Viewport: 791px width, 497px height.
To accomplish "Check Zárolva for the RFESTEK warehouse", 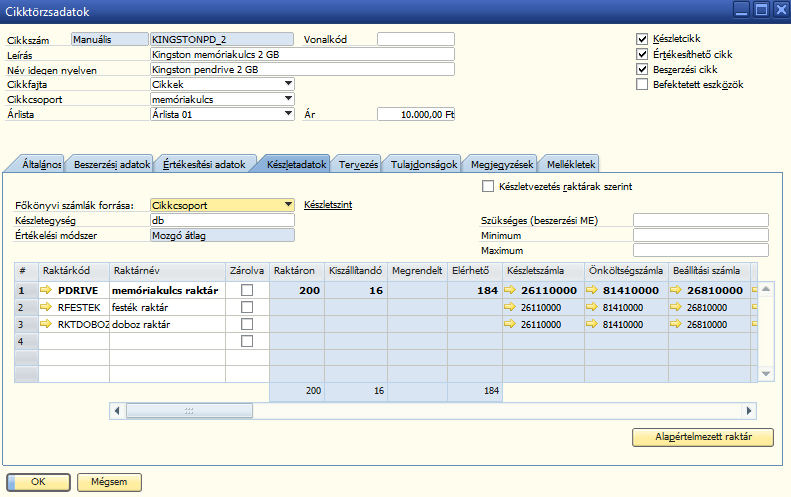I will point(247,307).
